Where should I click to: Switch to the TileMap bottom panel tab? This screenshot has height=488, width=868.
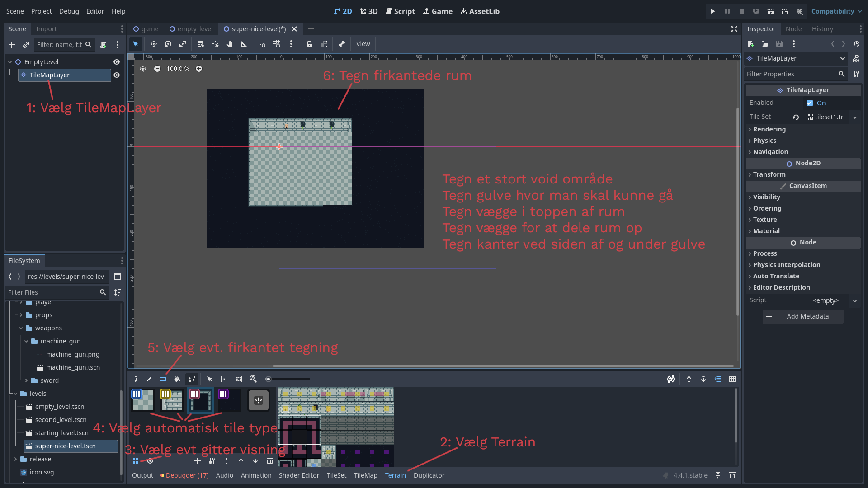coord(365,475)
